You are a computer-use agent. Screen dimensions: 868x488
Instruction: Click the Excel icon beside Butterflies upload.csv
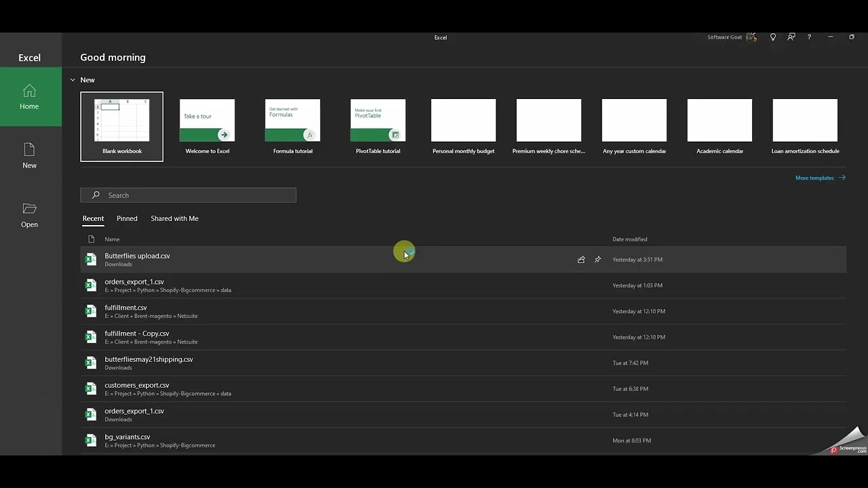click(x=91, y=260)
